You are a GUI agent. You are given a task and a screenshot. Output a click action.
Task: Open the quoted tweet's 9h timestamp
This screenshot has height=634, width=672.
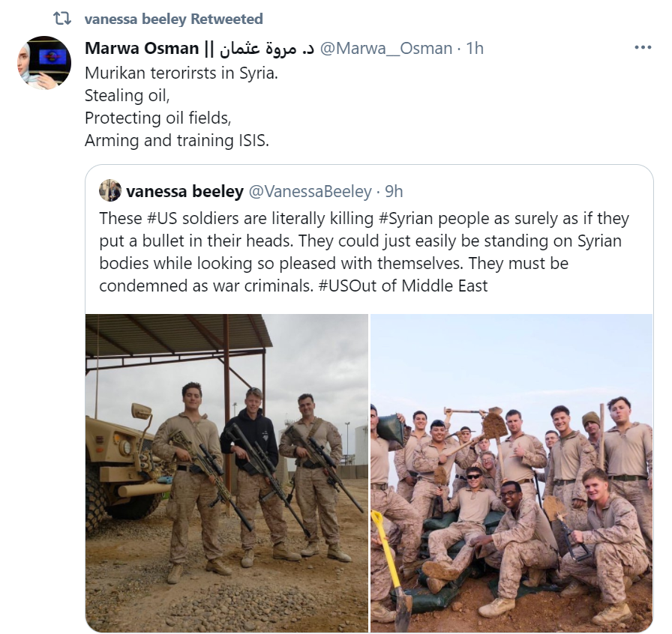(x=393, y=192)
